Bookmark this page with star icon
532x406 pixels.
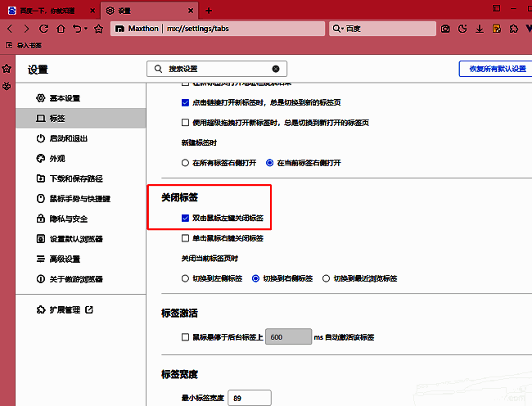(98, 29)
